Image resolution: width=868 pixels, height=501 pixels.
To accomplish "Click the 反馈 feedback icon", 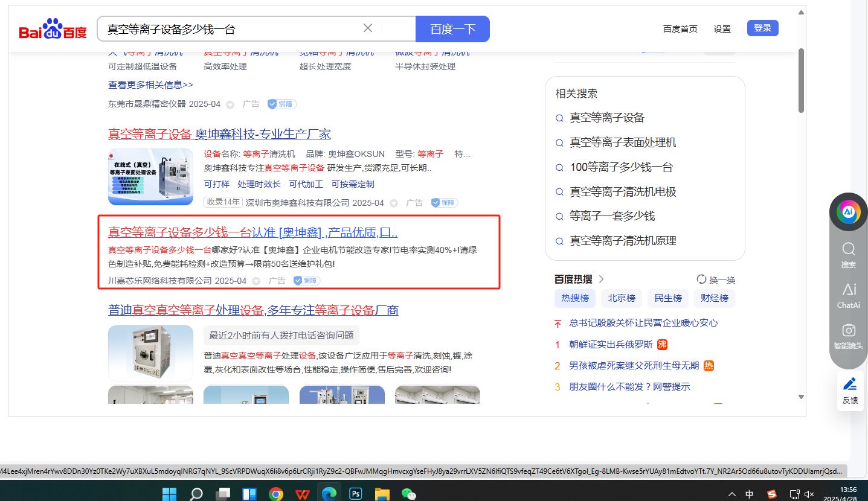I will pyautogui.click(x=850, y=391).
